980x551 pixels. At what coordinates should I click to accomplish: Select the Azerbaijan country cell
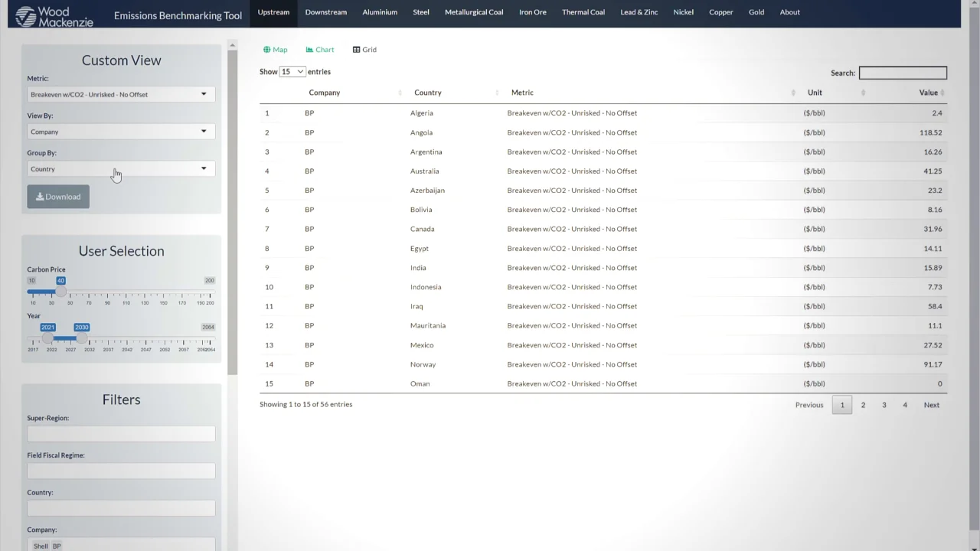click(427, 191)
